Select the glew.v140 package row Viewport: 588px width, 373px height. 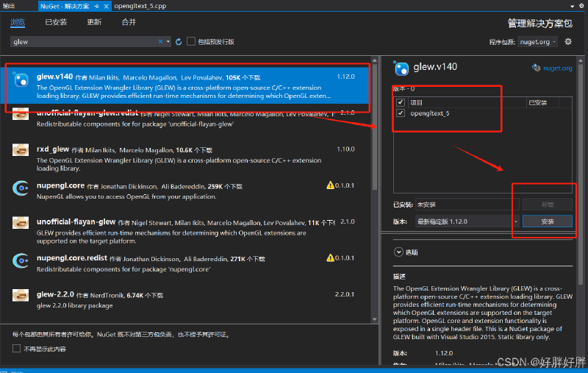[x=187, y=85]
